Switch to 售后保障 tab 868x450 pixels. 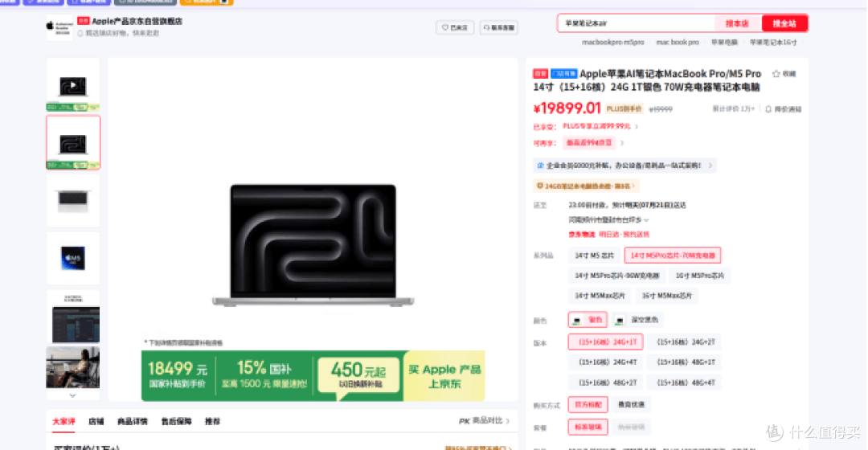176,422
